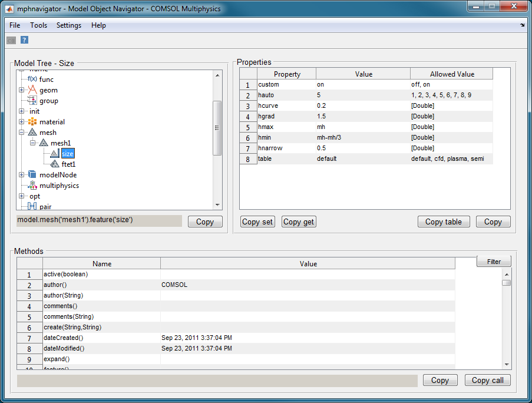Click the Copy call button
This screenshot has width=532, height=403.
click(x=487, y=380)
